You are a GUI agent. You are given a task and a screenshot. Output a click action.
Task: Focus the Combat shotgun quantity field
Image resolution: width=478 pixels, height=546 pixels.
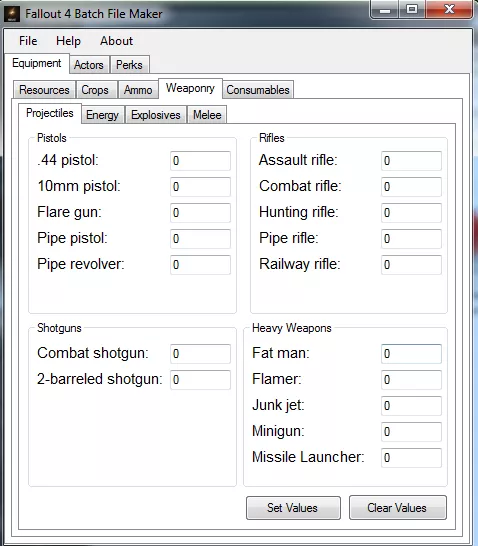click(x=200, y=353)
